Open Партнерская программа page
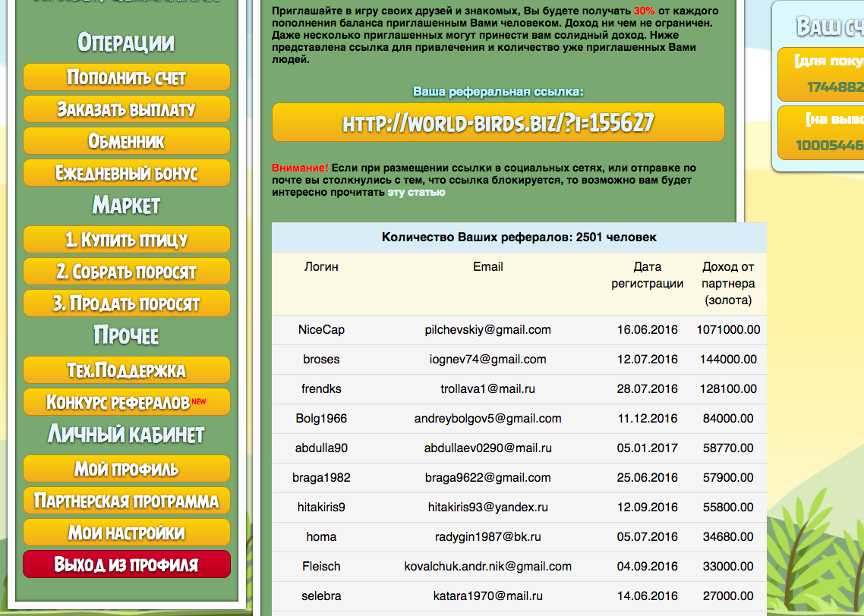 [x=127, y=501]
